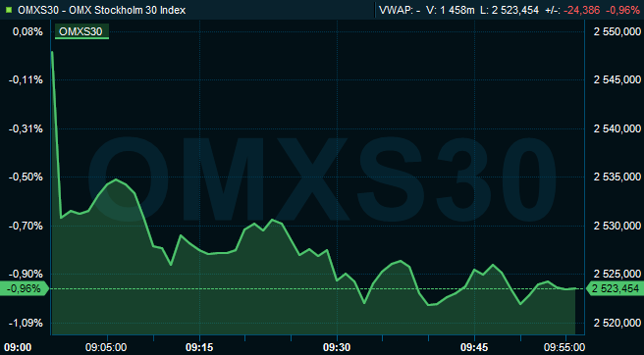
Task: Click the last price L: 2 523,454
Action: (510, 10)
